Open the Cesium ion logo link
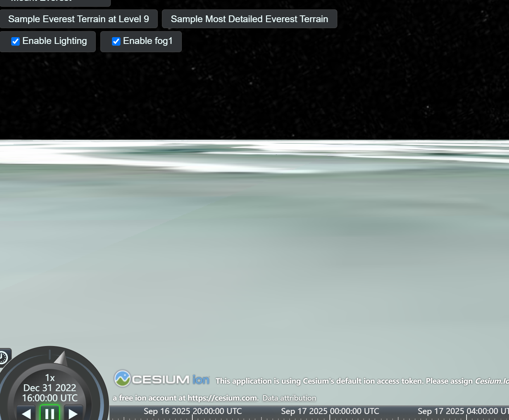 [x=162, y=379]
